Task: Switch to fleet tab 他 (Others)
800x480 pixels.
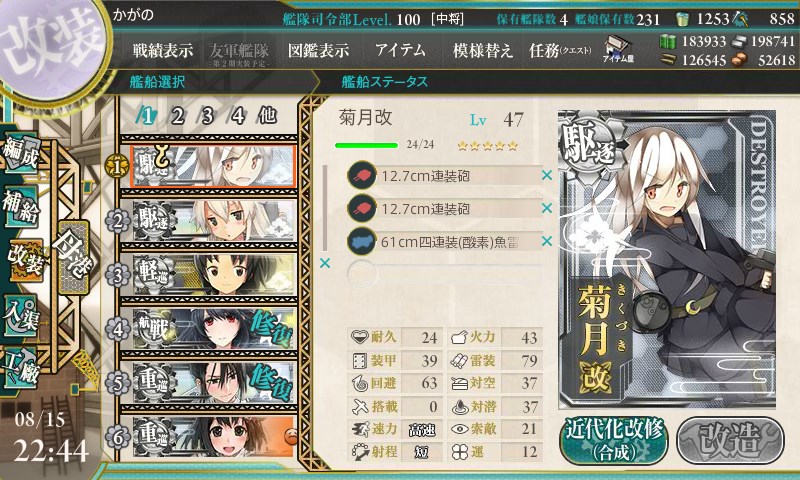Action: (x=267, y=115)
